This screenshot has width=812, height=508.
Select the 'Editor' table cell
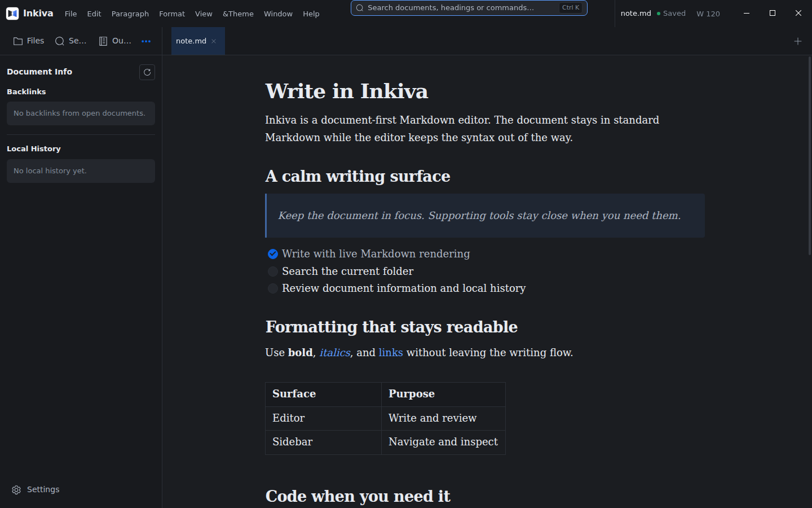[x=324, y=419]
